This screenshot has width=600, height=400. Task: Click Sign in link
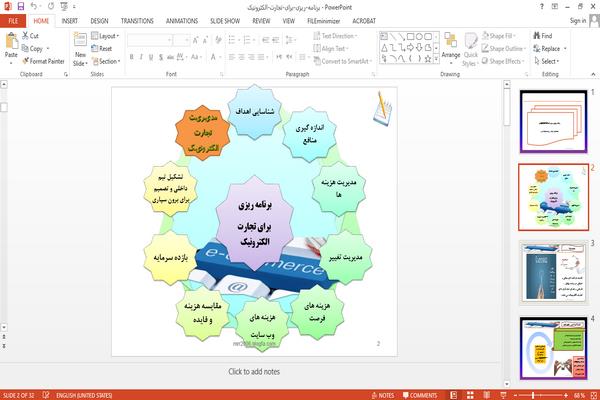[x=578, y=21]
